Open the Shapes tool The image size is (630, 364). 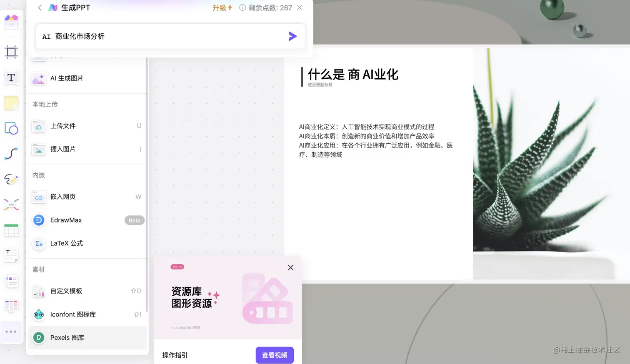point(11,129)
